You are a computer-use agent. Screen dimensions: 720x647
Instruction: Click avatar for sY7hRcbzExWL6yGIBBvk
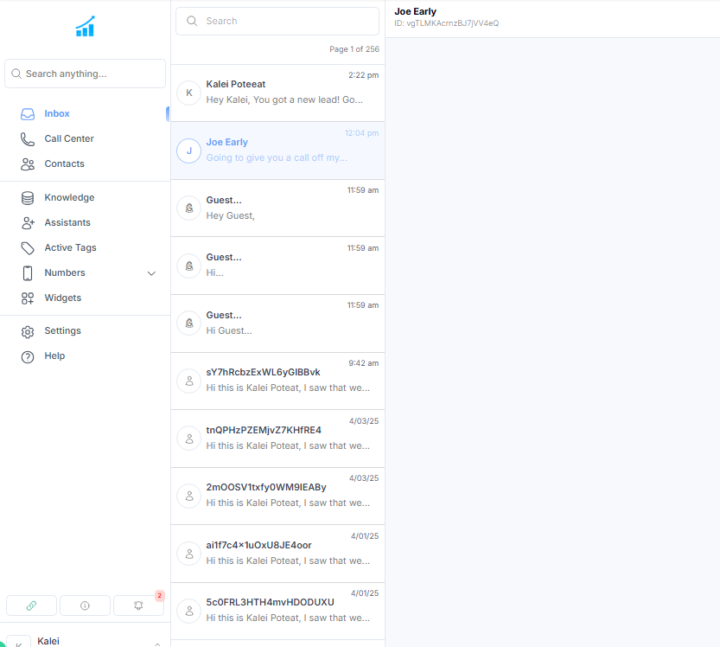point(189,381)
